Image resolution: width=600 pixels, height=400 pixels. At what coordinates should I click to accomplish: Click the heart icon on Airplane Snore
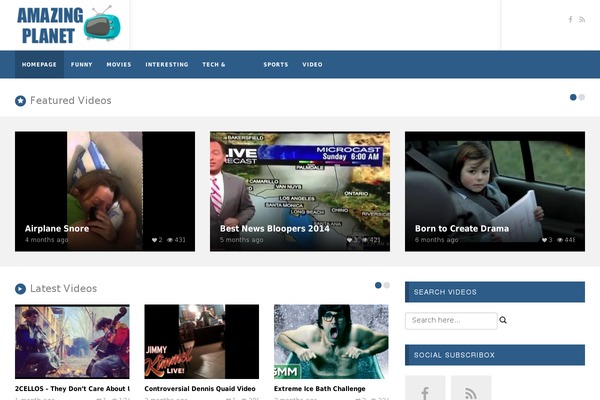(154, 240)
